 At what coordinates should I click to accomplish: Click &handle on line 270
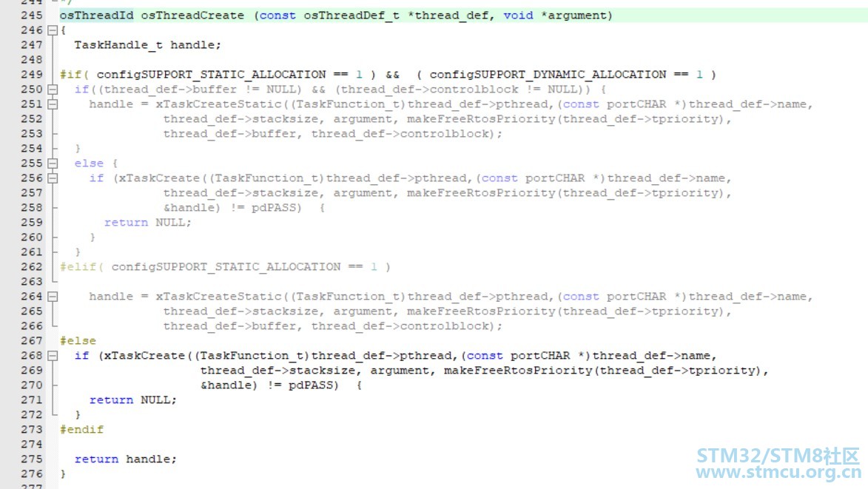pos(226,385)
